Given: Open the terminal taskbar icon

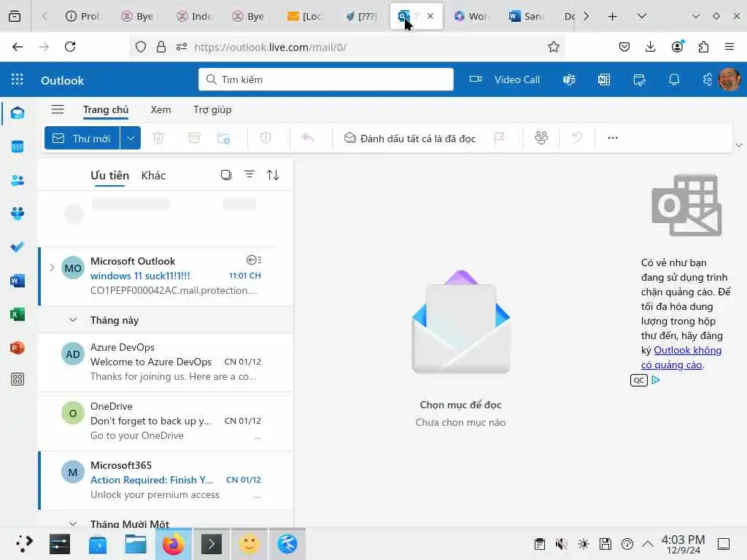Looking at the screenshot, I should 211,544.
